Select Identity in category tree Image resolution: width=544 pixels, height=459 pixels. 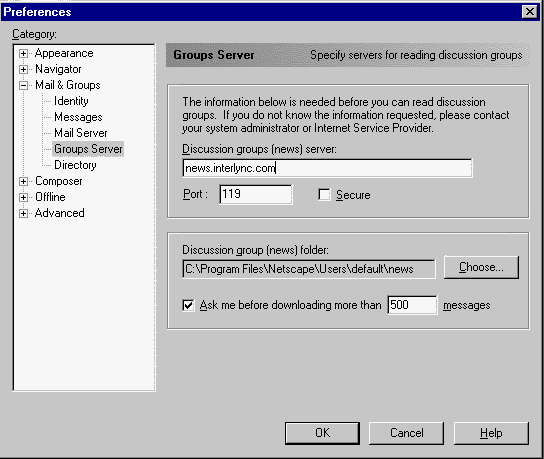(71, 101)
